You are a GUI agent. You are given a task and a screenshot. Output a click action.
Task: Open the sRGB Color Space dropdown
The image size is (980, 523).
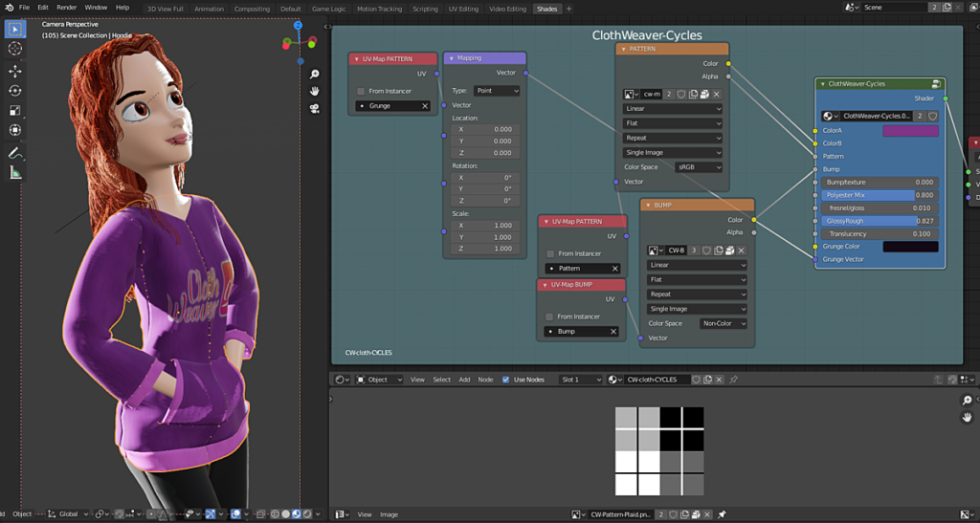698,167
